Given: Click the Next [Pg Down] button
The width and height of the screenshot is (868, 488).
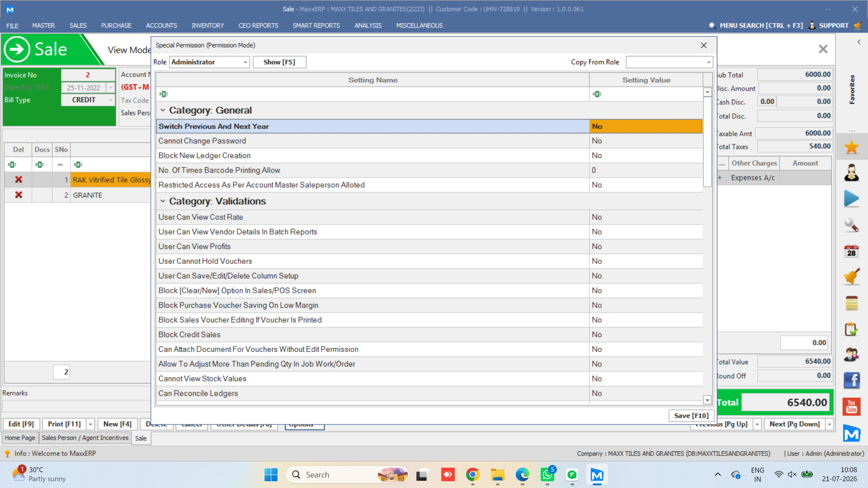Looking at the screenshot, I should (x=795, y=424).
